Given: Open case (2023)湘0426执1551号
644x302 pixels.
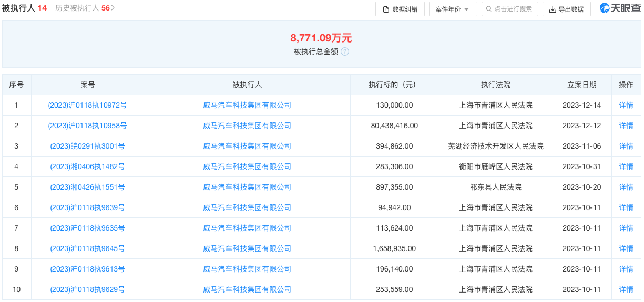Looking at the screenshot, I should [88, 187].
